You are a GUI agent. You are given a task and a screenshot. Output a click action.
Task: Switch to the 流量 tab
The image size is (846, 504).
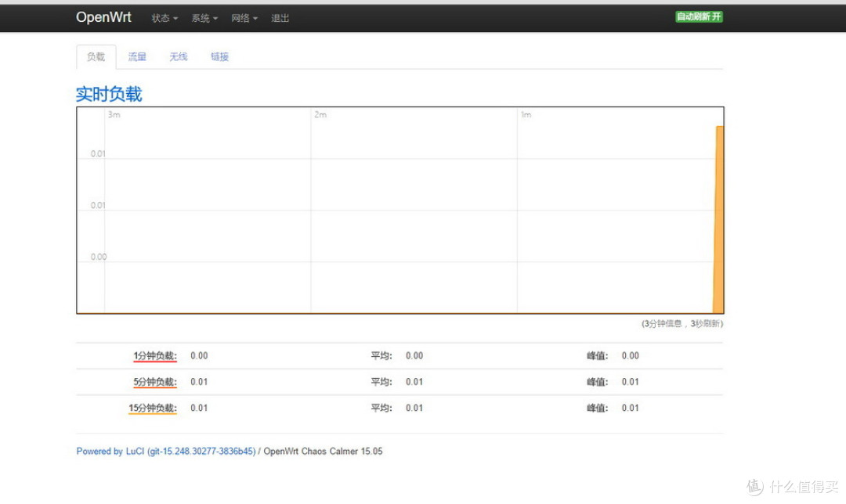point(136,56)
